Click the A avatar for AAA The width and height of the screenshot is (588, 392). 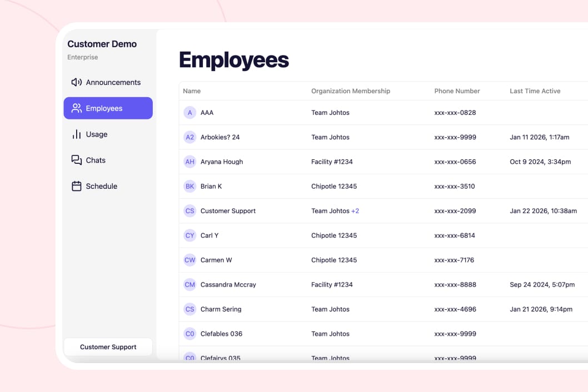190,112
